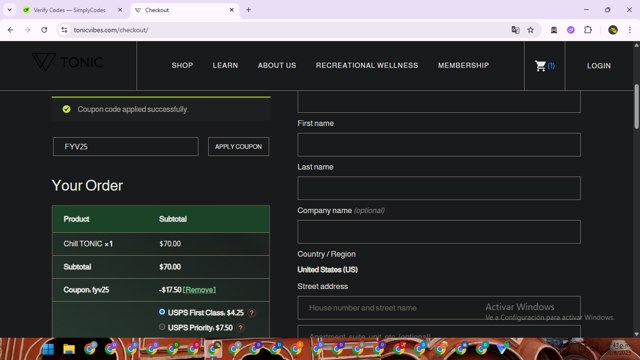Click the TONIC logo
640x360 pixels.
68,62
